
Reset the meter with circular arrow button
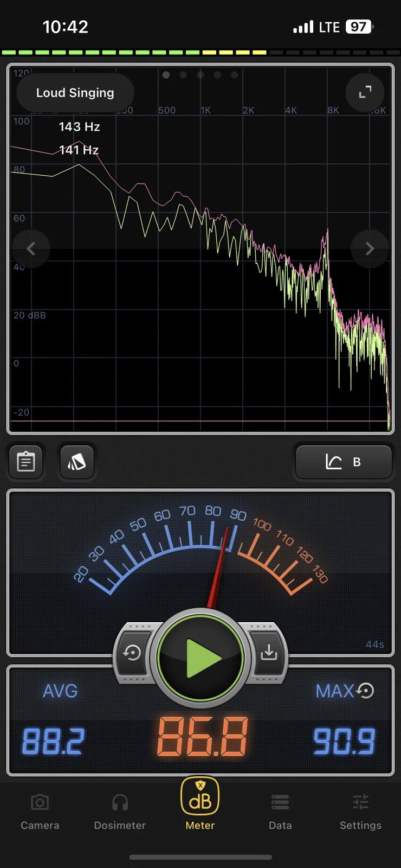132,653
